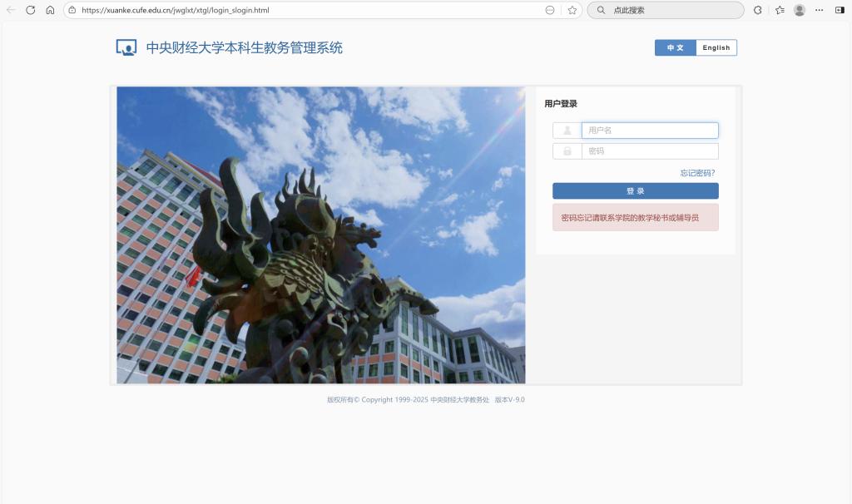Click the university system logo icon
Image resolution: width=852 pixels, height=504 pixels.
click(126, 47)
